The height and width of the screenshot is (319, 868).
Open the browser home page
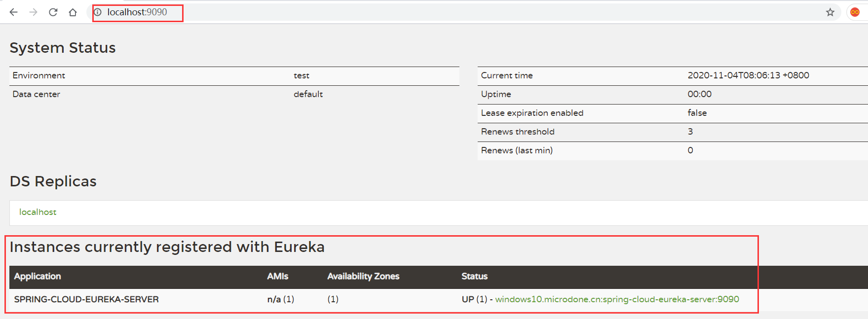(x=73, y=12)
